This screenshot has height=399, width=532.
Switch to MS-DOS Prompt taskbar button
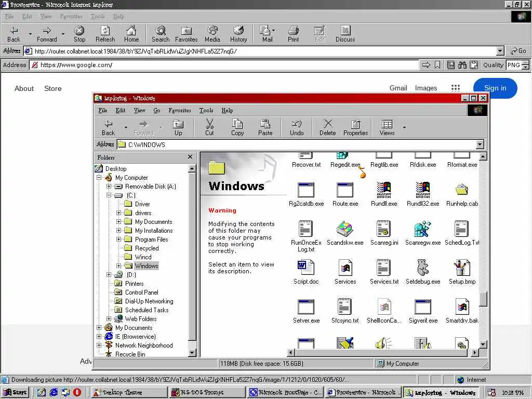click(207, 392)
